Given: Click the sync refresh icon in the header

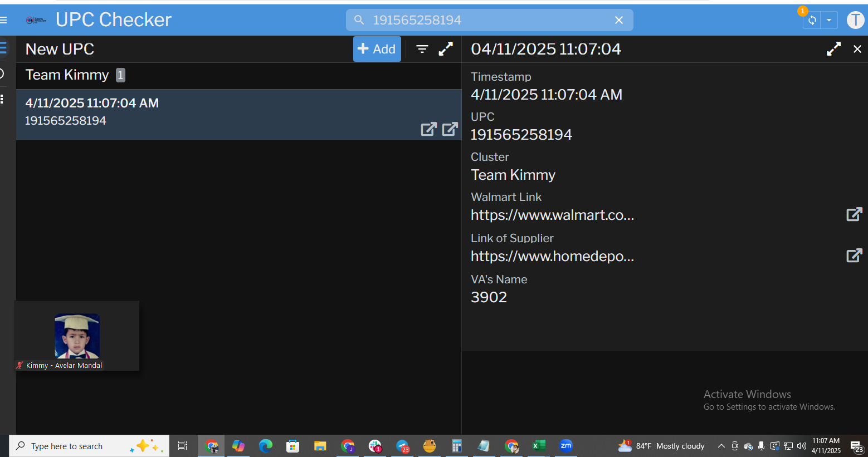Looking at the screenshot, I should click(x=812, y=20).
